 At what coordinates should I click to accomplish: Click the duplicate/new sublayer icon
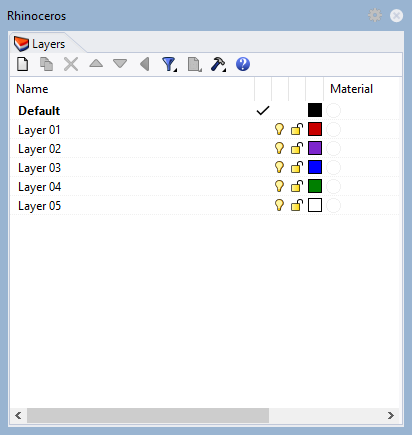[46, 64]
